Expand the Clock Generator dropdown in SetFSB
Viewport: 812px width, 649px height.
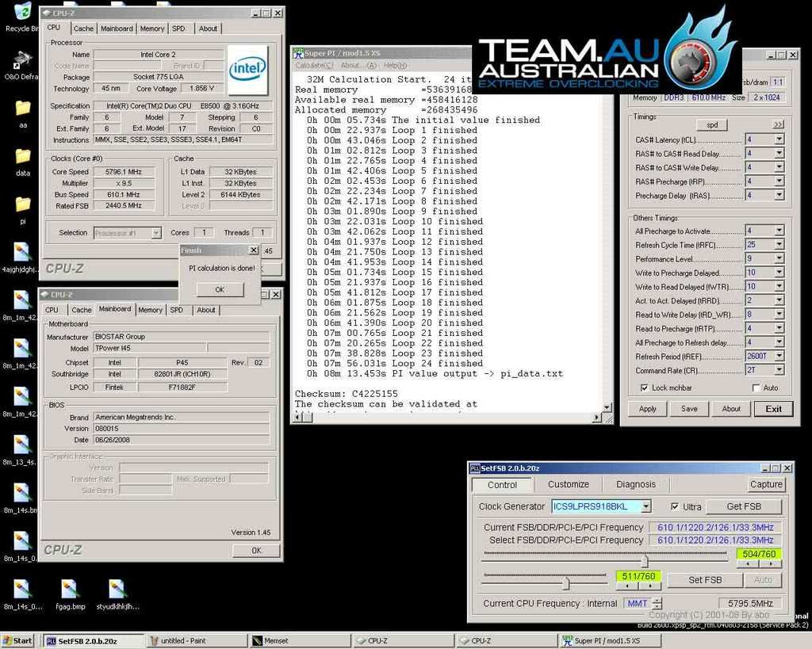(645, 506)
